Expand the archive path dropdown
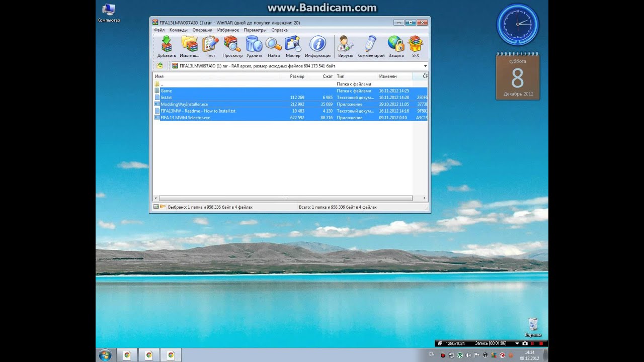Image resolution: width=644 pixels, height=362 pixels. click(425, 66)
